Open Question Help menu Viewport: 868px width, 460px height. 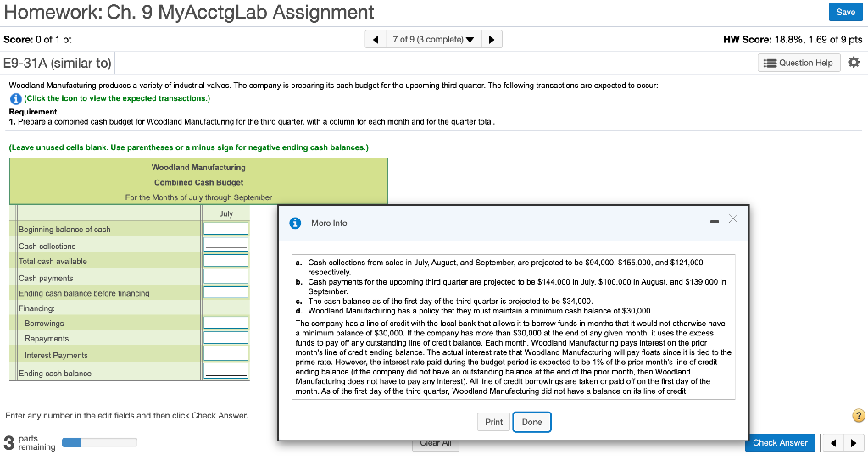pyautogui.click(x=798, y=63)
